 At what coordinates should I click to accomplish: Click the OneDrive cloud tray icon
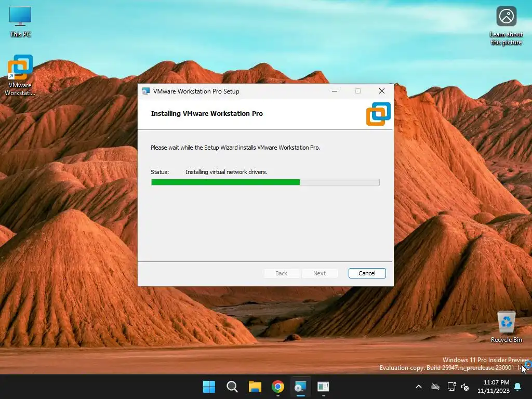(435, 387)
